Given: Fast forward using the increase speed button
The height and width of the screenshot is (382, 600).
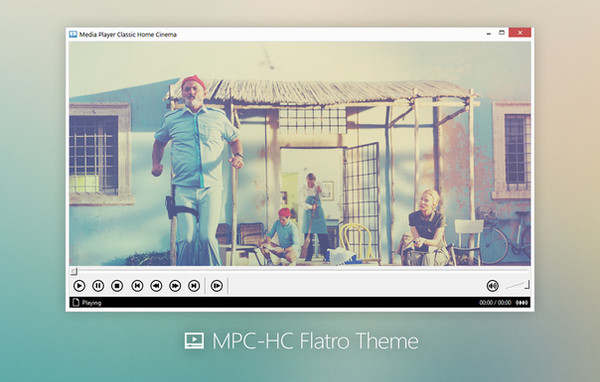Looking at the screenshot, I should tap(175, 286).
